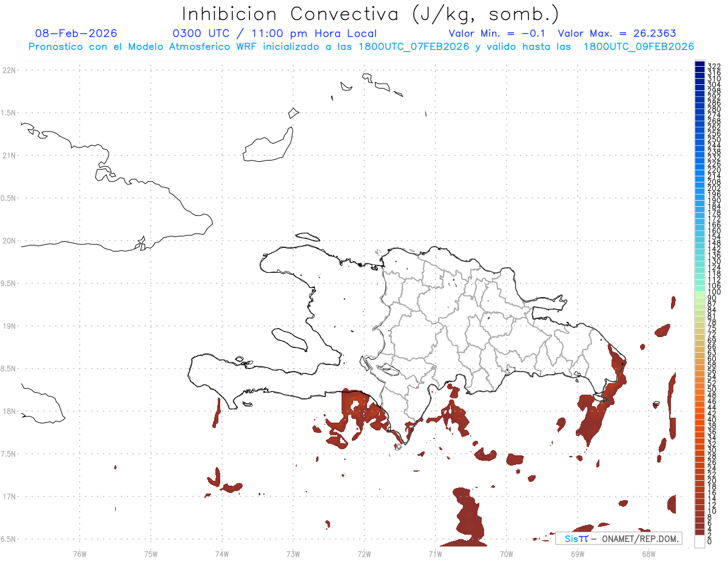The width and height of the screenshot is (728, 562).
Task: Select the 'Valor Max. = 26.2363' readout
Action: [x=616, y=33]
